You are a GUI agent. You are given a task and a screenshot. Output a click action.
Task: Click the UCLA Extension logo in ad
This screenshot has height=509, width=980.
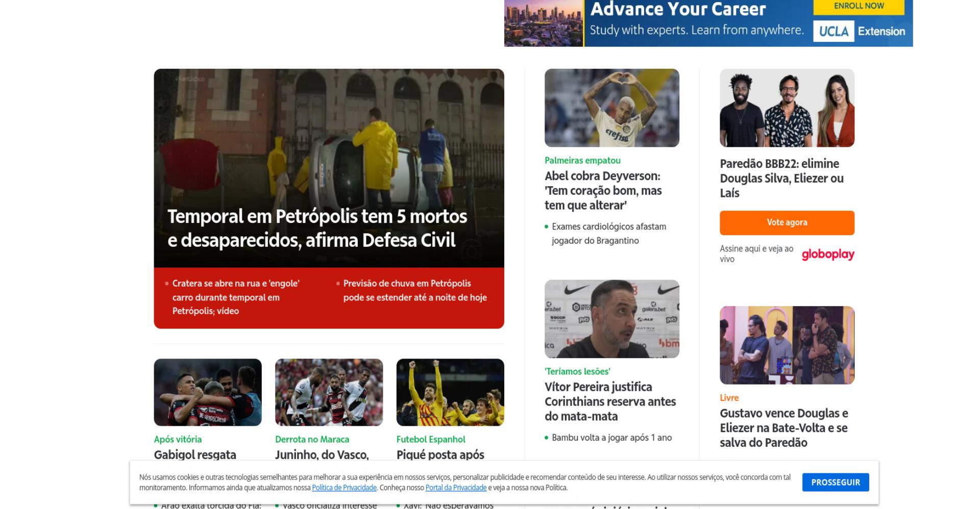[859, 31]
